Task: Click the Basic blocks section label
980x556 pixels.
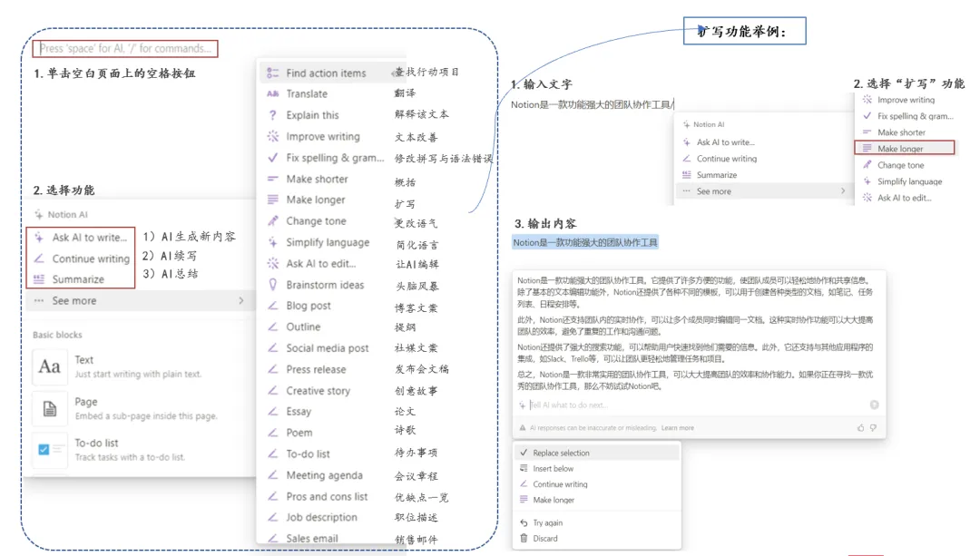Action: pos(57,334)
